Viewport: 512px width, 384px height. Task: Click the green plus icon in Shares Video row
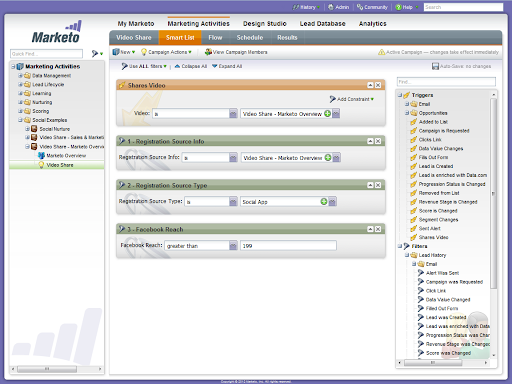[x=328, y=114]
